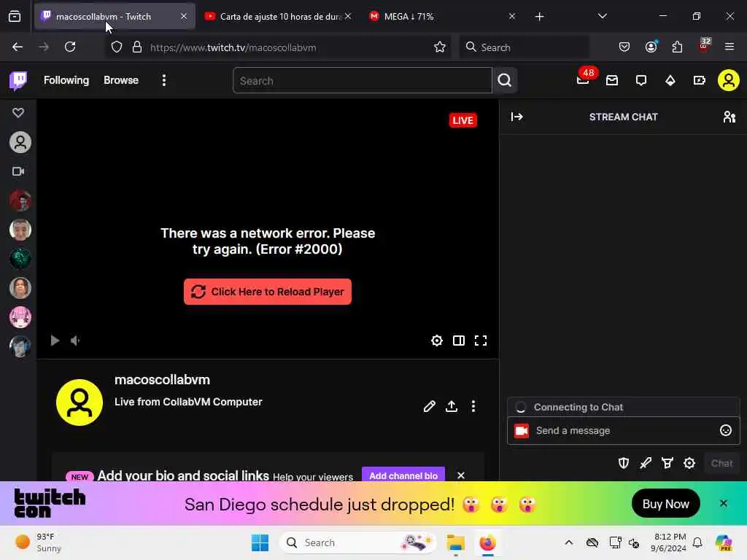Open the pink anime avatar channel in sidebar
Image resolution: width=747 pixels, height=560 pixels.
(20, 317)
